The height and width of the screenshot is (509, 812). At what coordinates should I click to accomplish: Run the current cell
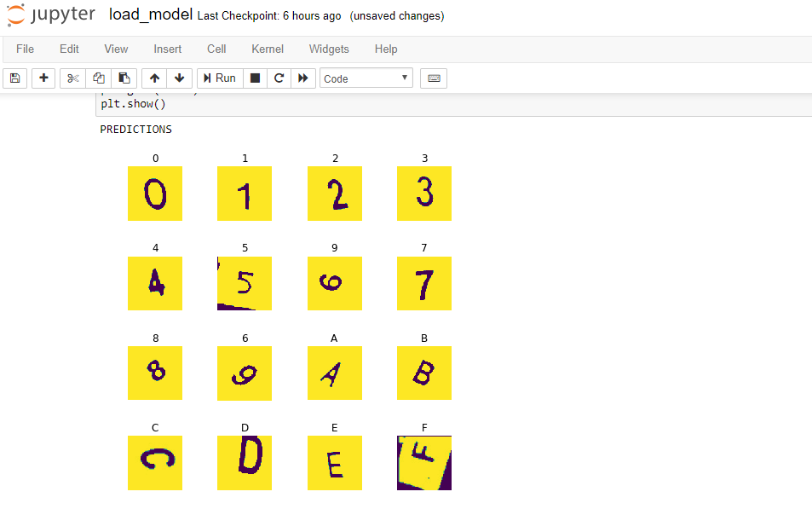click(x=220, y=78)
